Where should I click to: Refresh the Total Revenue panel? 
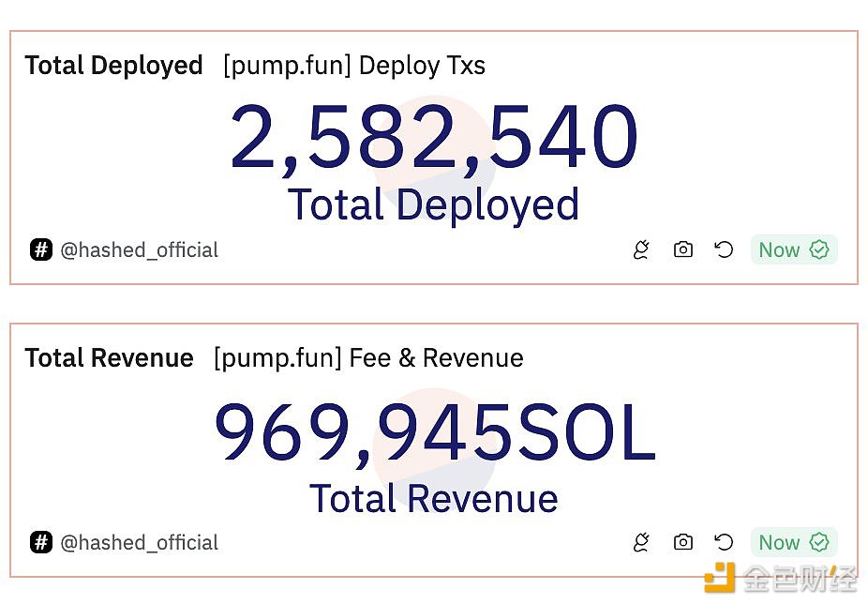[x=724, y=542]
